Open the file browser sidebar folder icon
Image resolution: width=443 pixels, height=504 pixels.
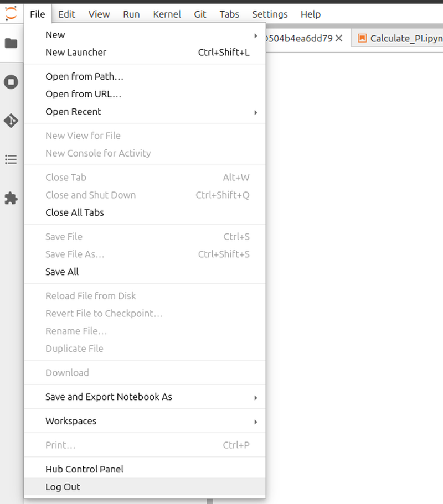click(x=11, y=43)
